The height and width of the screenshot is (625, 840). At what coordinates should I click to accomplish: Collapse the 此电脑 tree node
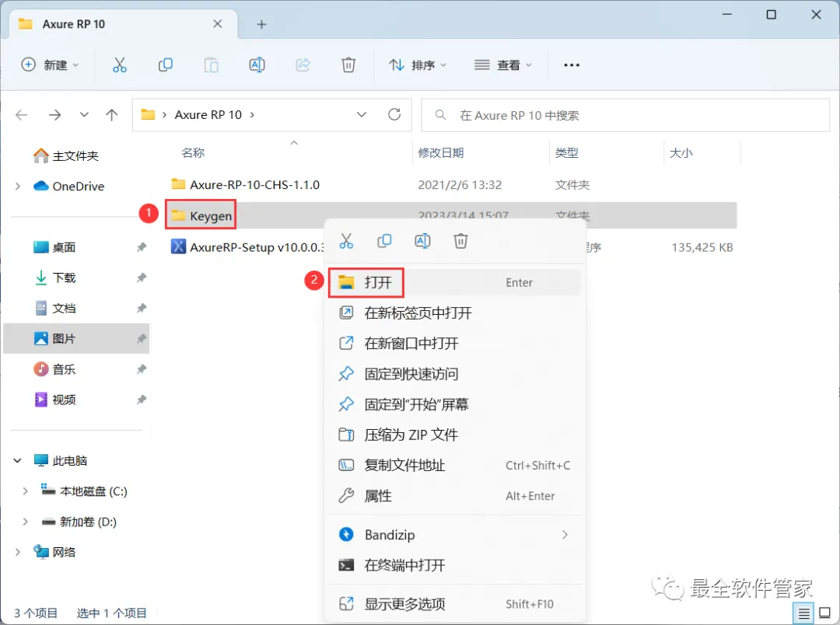coord(18,460)
